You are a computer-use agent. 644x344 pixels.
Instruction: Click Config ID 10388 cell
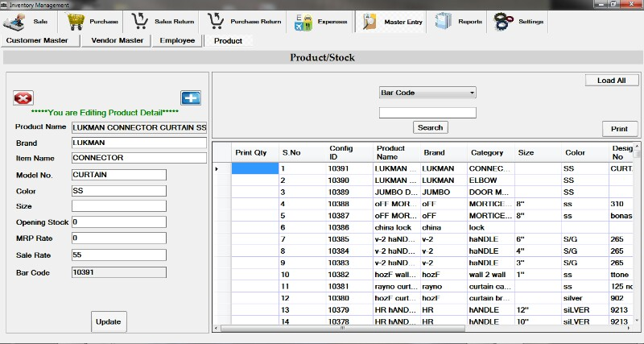click(349, 204)
